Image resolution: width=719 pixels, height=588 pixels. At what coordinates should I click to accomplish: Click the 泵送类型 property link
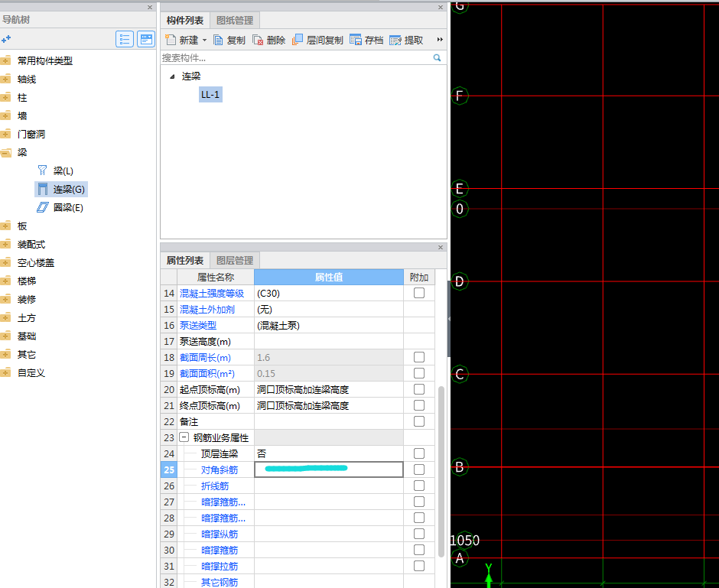tap(198, 326)
